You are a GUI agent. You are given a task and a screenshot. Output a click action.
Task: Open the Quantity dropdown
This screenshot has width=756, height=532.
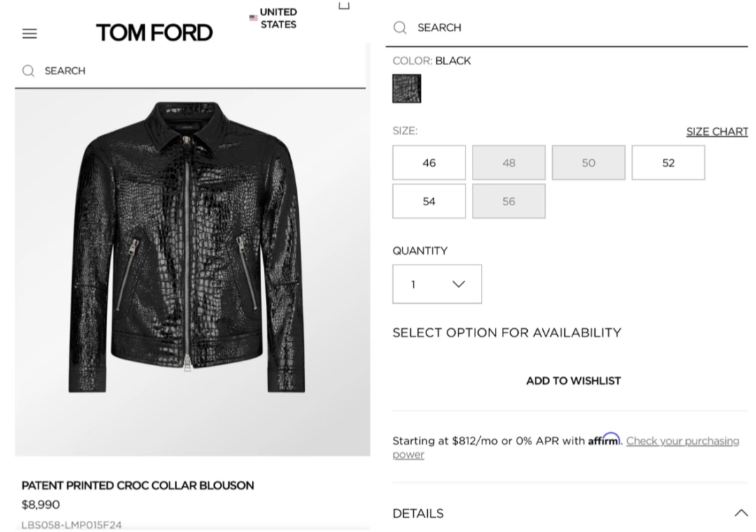click(x=437, y=284)
